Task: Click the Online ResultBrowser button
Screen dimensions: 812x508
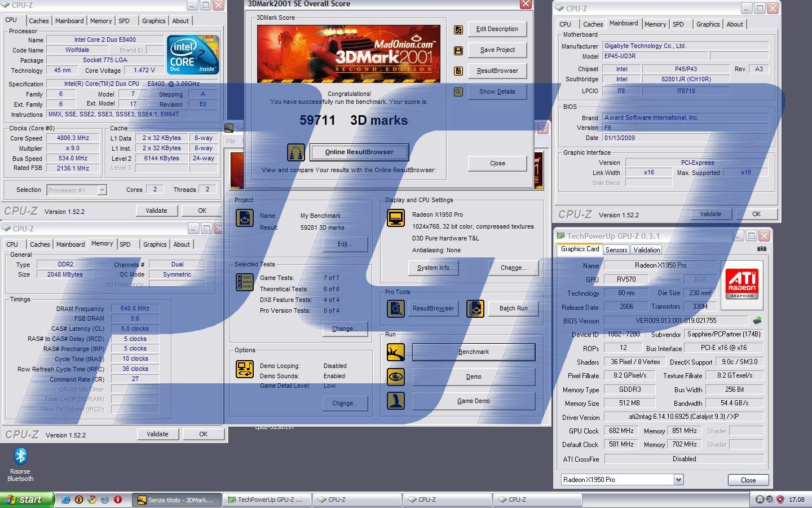Action: tap(359, 152)
